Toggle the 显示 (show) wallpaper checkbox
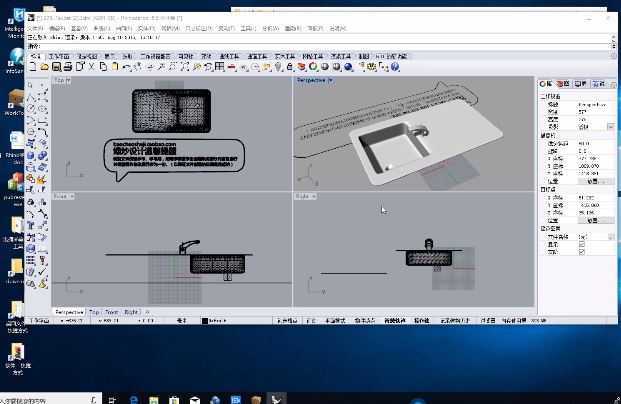The image size is (621, 404). [581, 244]
